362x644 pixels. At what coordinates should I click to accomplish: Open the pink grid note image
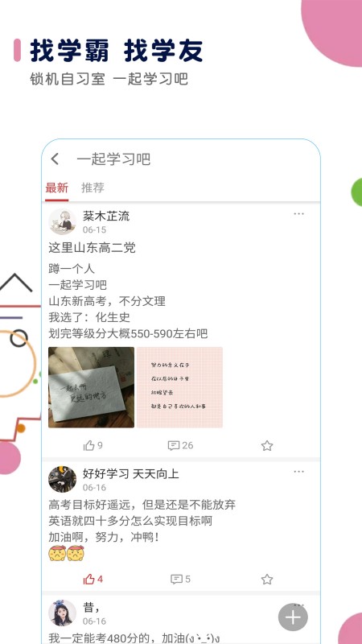(179, 387)
